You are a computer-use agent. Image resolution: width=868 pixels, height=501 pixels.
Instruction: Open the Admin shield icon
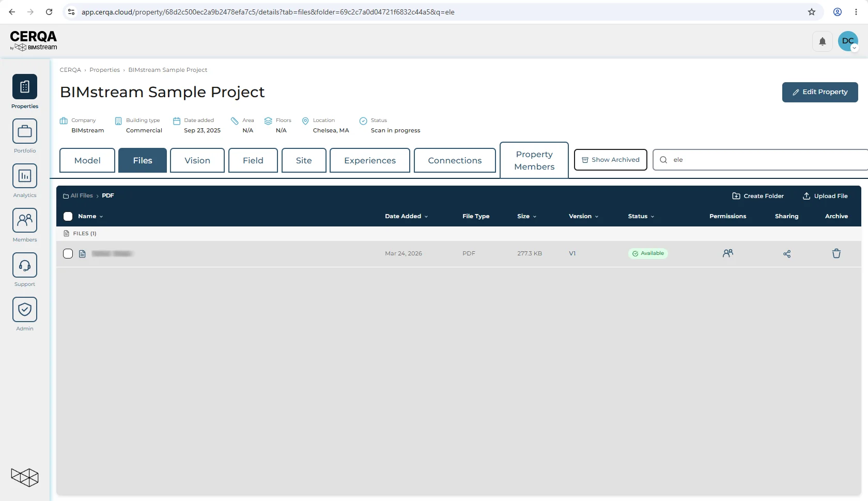25,309
